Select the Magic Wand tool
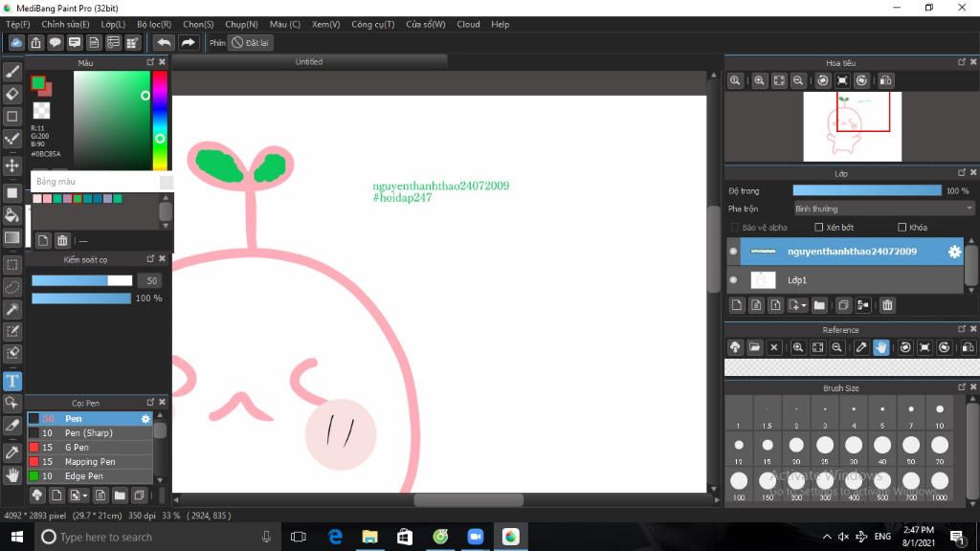The image size is (980, 551). (x=11, y=309)
